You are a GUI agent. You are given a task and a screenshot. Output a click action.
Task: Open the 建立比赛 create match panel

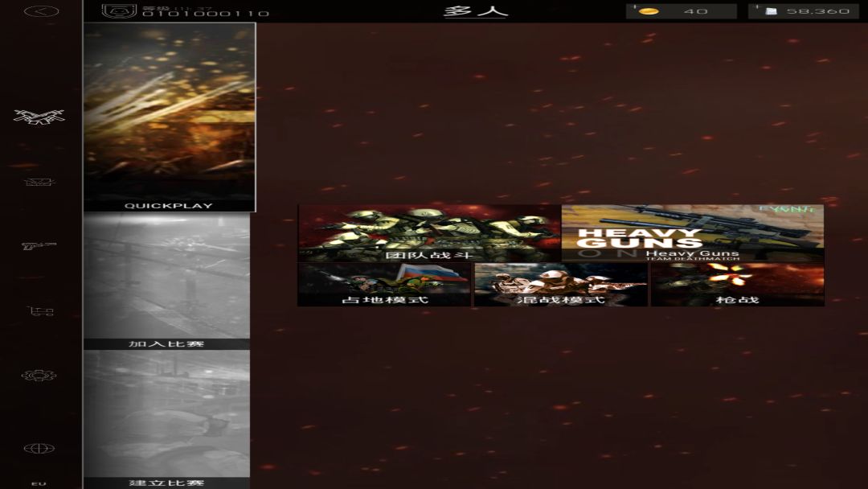click(x=166, y=420)
